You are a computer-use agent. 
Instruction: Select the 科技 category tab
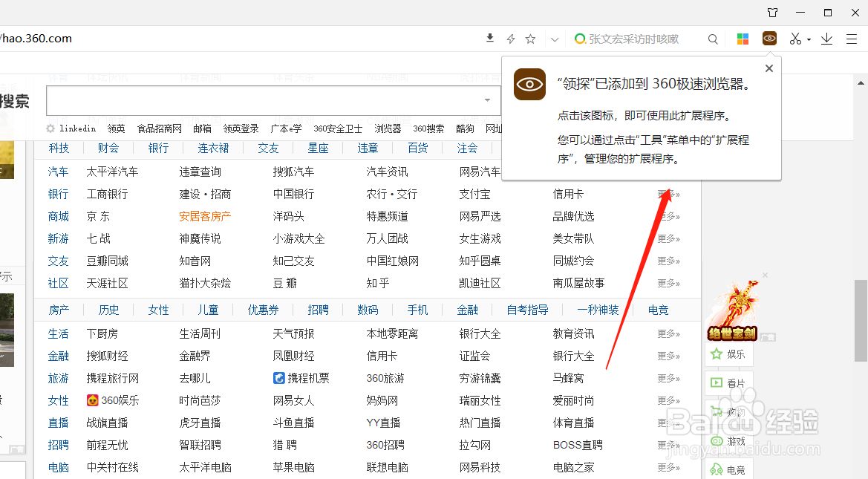59,148
